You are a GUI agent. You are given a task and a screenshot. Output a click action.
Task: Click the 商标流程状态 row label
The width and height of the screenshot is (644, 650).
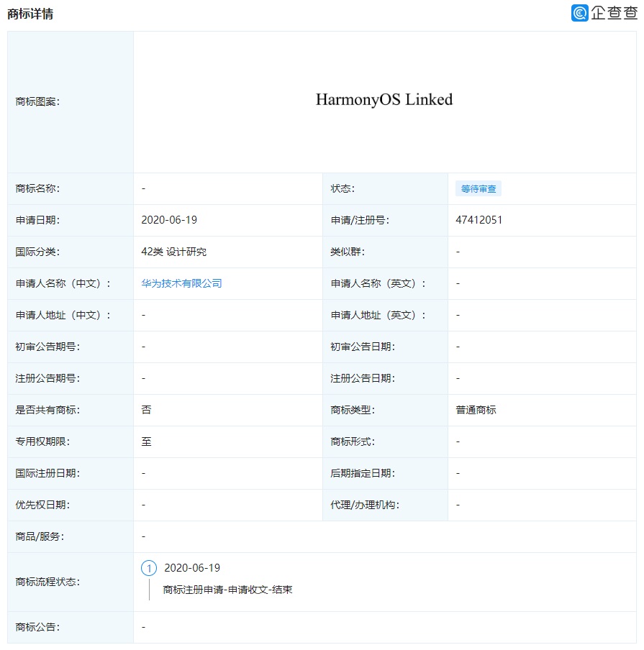(x=47, y=582)
